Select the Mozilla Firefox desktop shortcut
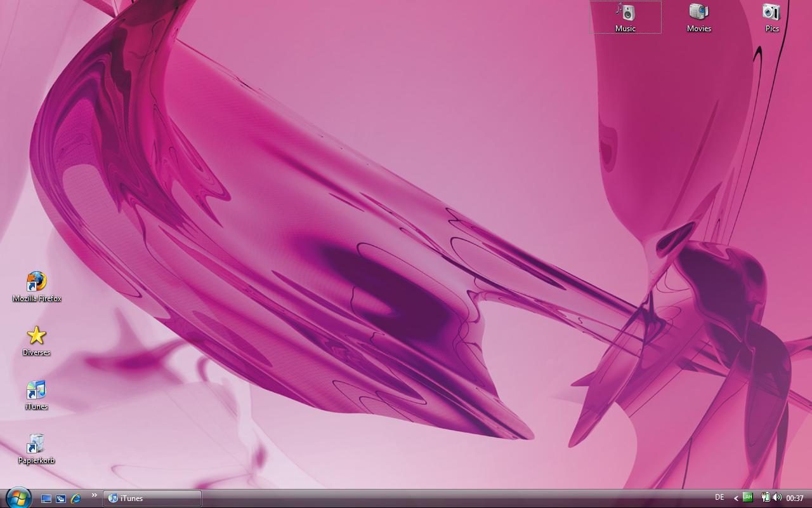This screenshot has height=508, width=812. tap(37, 287)
